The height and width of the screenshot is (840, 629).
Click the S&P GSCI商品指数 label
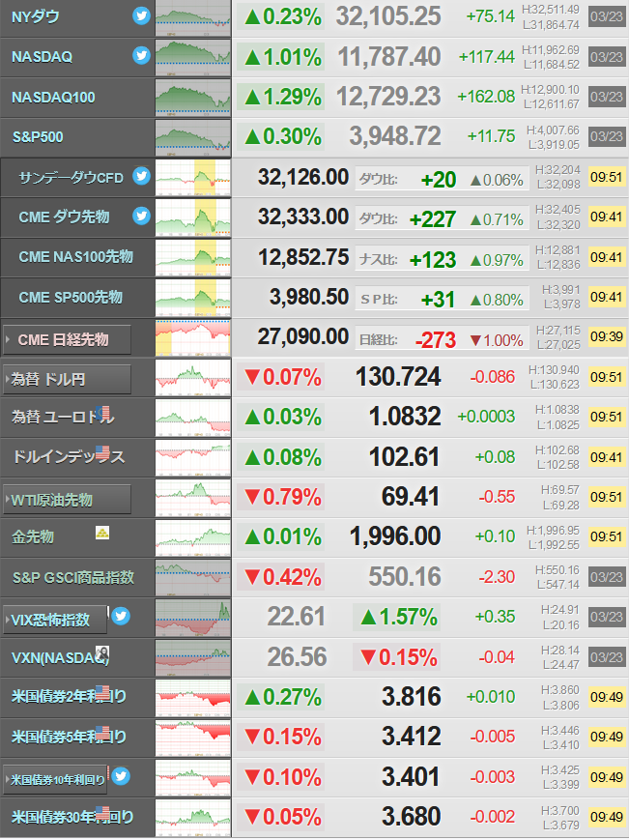pos(73,577)
